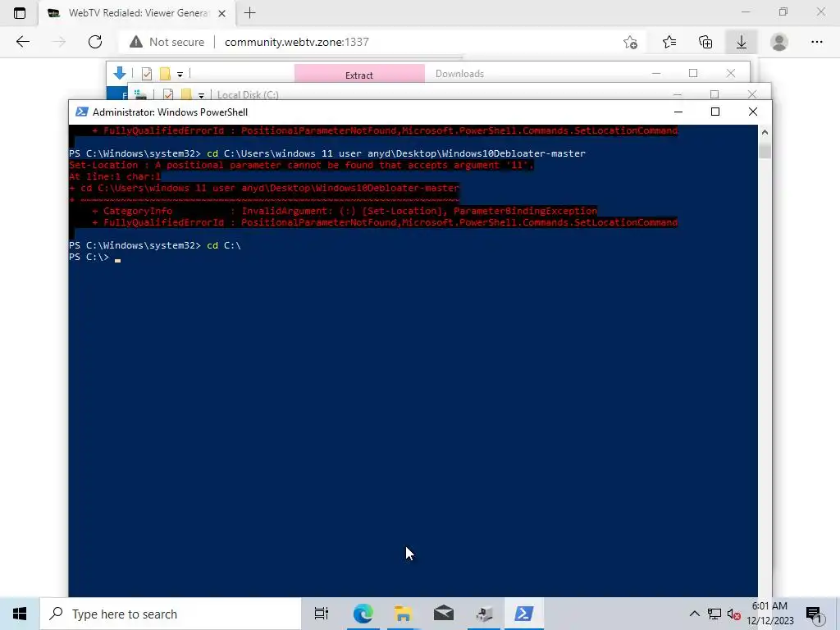Select the Extract tab in Downloads window
This screenshot has width=840, height=630.
359,74
